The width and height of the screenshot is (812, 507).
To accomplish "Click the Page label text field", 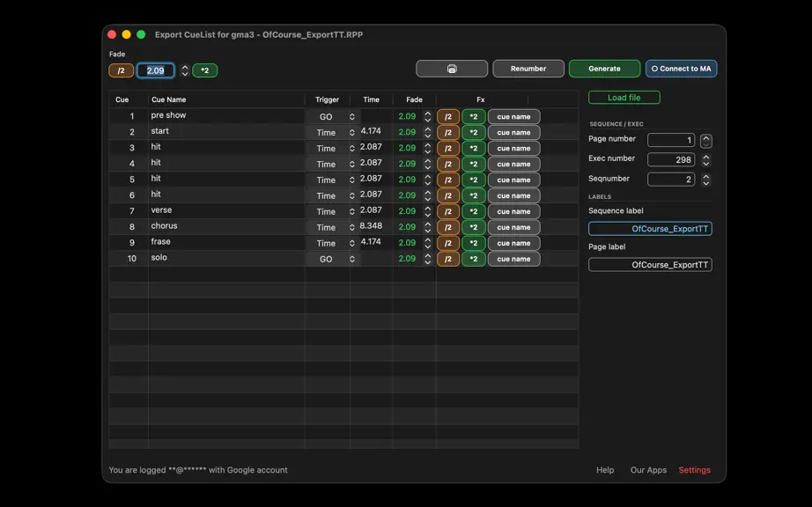I will coord(651,265).
